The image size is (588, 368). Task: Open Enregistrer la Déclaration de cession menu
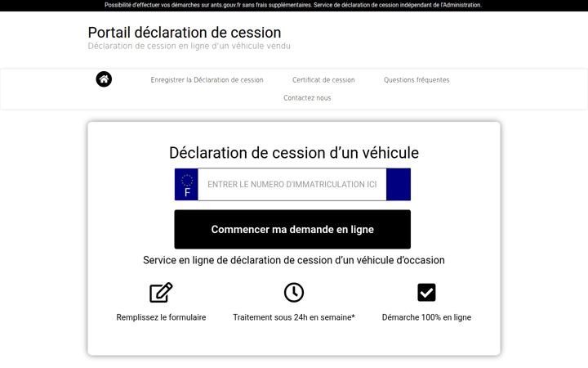[x=207, y=79]
